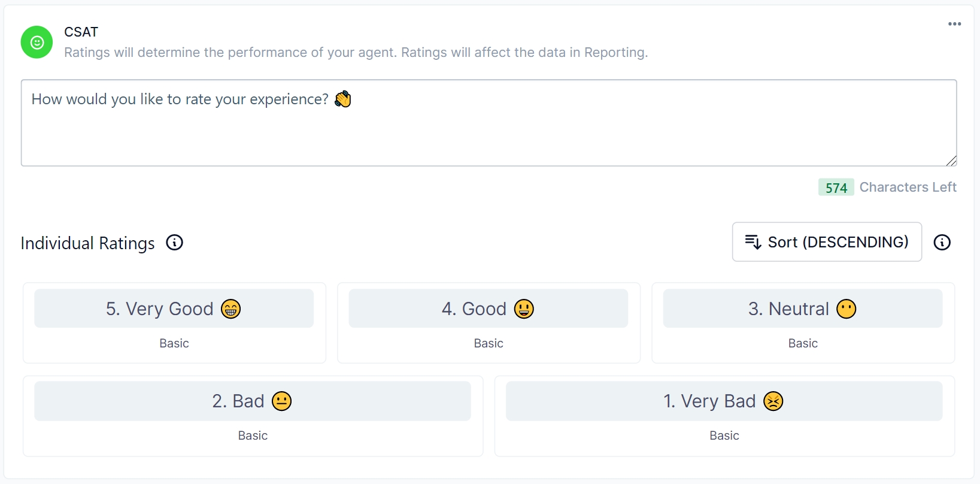The image size is (980, 484).
Task: Click into the rating question text area
Action: [489, 132]
